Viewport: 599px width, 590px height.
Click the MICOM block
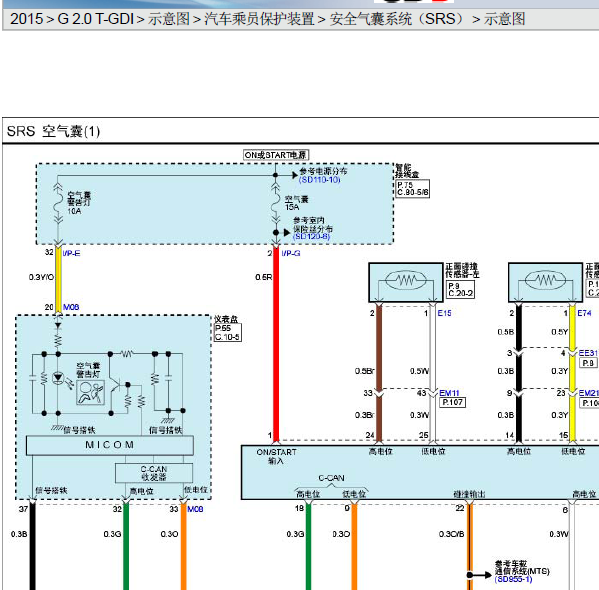pyautogui.click(x=110, y=445)
